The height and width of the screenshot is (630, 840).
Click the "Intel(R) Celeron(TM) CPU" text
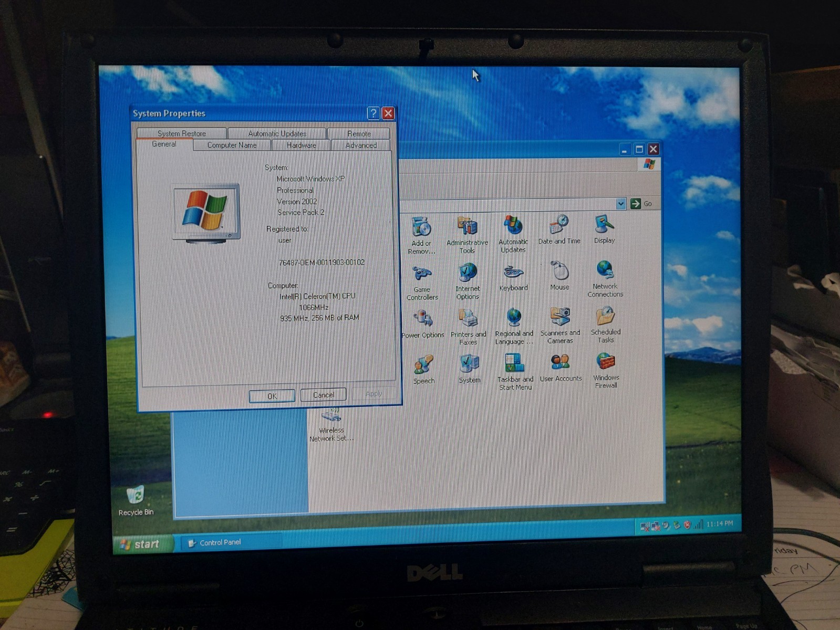tap(317, 296)
